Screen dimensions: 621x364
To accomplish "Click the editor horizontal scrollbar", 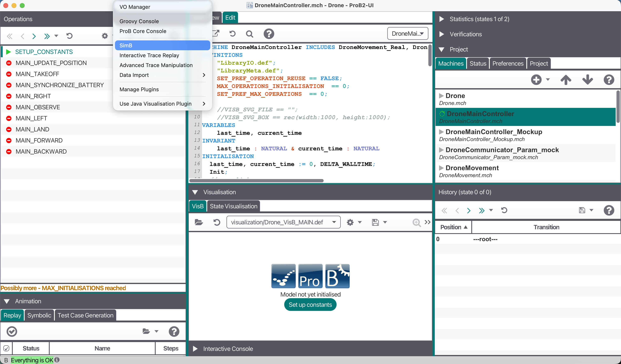I will click(x=256, y=181).
